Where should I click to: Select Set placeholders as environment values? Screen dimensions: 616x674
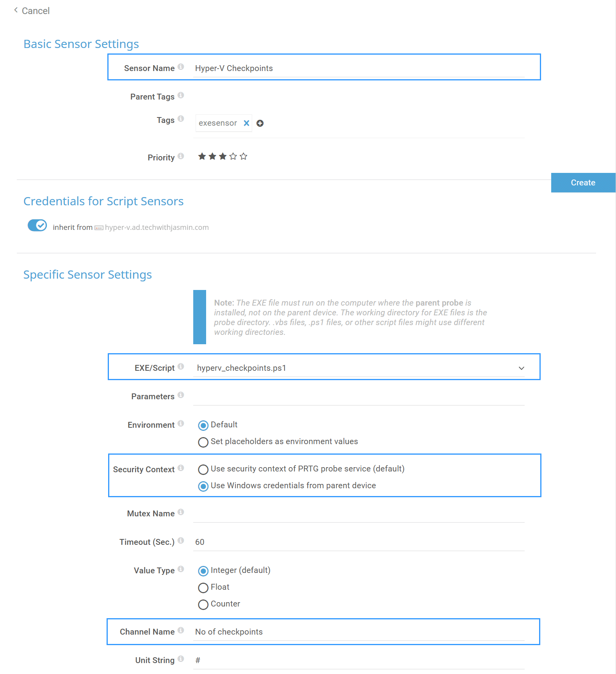coord(203,442)
